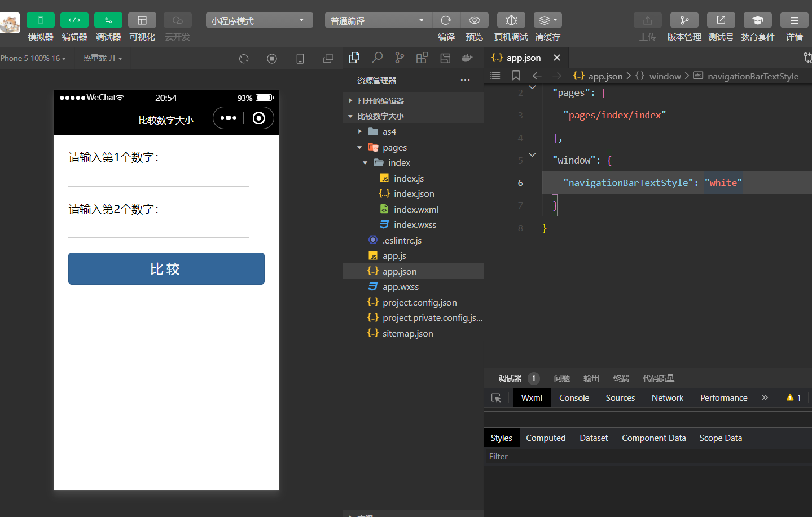The height and width of the screenshot is (517, 812).
Task: Click the simulator refresh icon
Action: [244, 59]
